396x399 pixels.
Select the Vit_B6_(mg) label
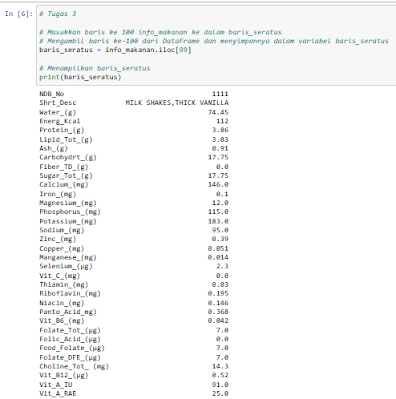(x=62, y=321)
